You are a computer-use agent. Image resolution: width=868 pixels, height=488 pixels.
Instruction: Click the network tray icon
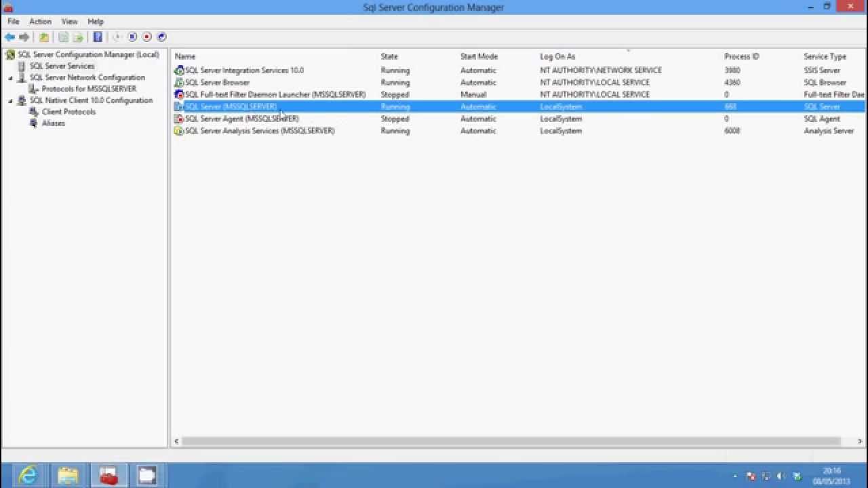(766, 476)
